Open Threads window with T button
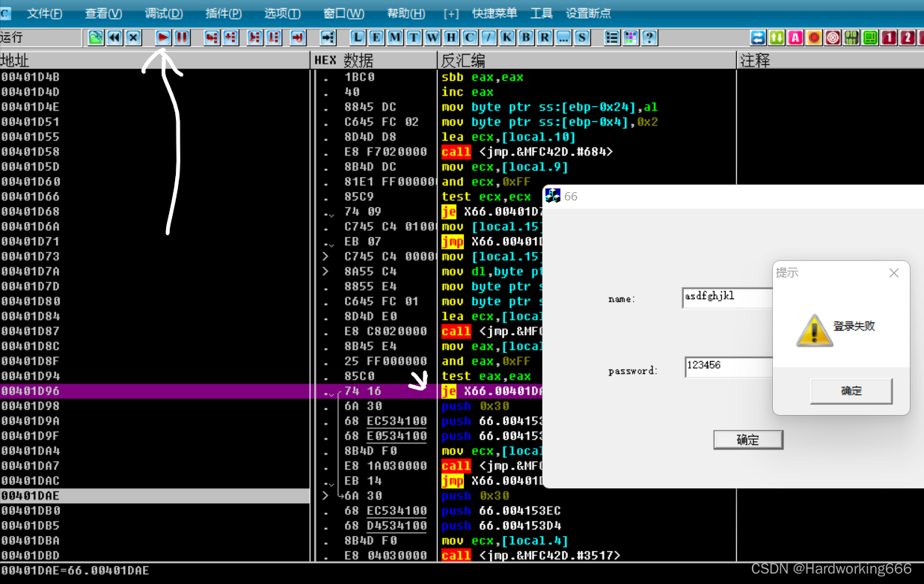The height and width of the screenshot is (584, 924). click(414, 37)
